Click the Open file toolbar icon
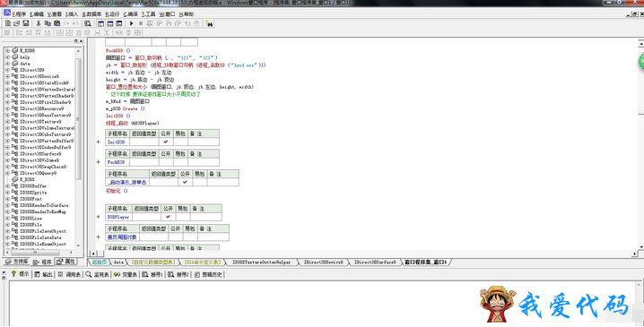This screenshot has width=644, height=327. (x=17, y=23)
